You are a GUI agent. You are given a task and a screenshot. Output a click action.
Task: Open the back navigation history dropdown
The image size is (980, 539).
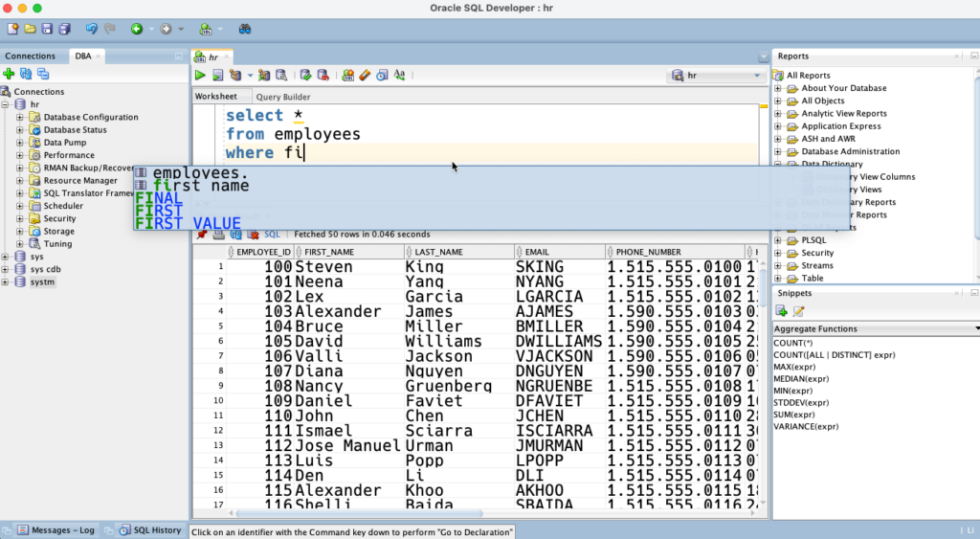tap(151, 29)
